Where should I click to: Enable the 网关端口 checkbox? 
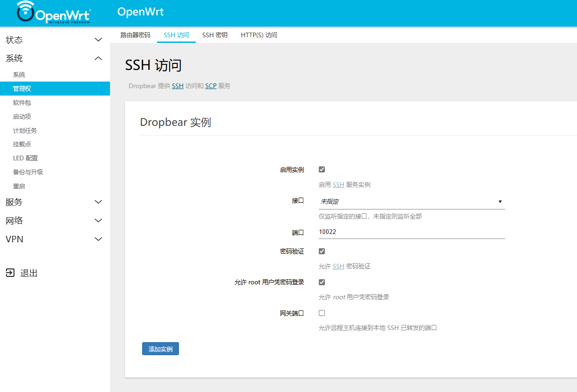coord(322,313)
